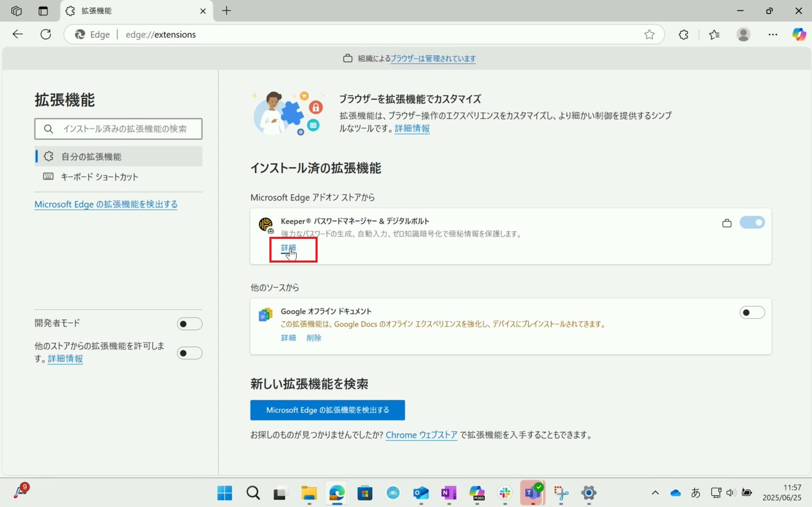Open the tab actions menu icon
The height and width of the screenshot is (507, 812).
click(x=43, y=11)
